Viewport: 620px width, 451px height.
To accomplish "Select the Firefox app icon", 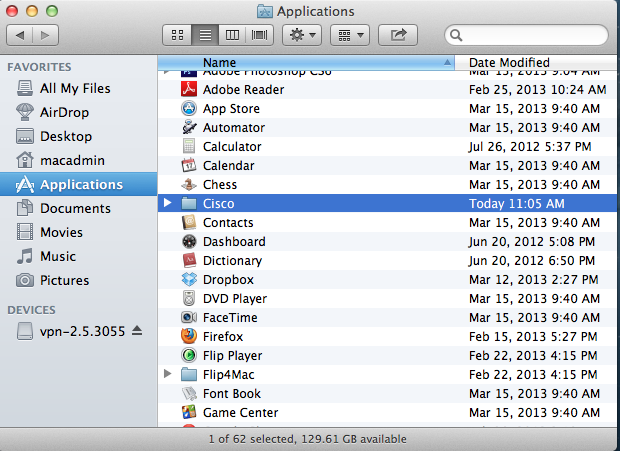I will click(189, 336).
